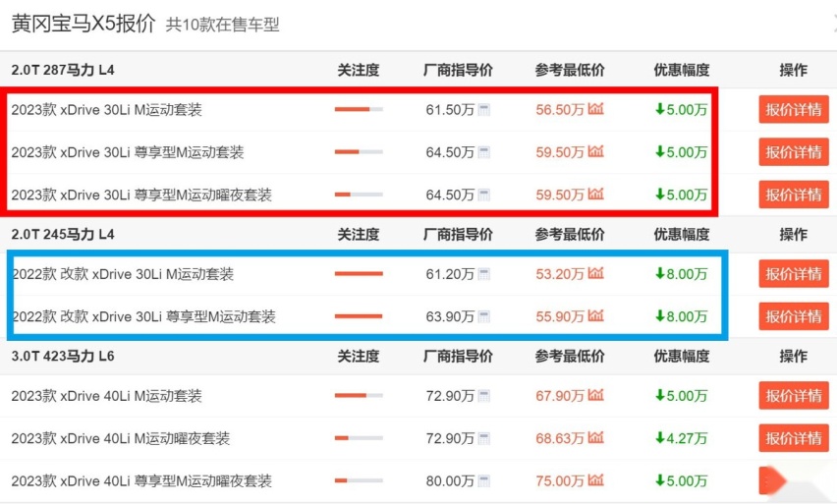837x504 pixels.
Task: Click the 黄冈宝马X5报价 page title
Action: [x=84, y=24]
